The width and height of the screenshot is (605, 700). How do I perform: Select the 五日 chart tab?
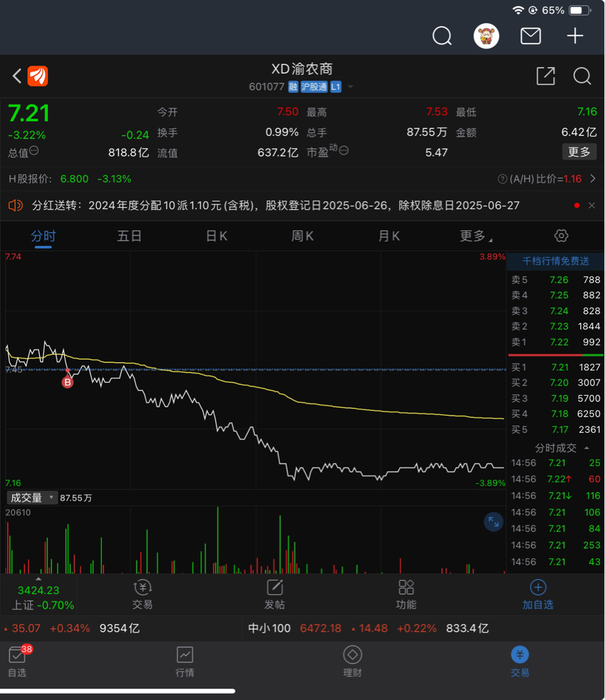(x=129, y=236)
